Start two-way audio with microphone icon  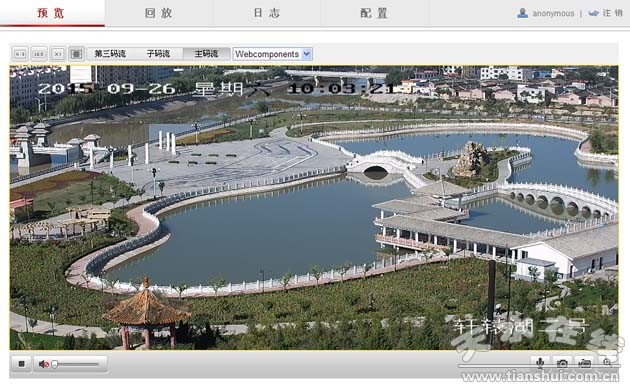[x=540, y=363]
